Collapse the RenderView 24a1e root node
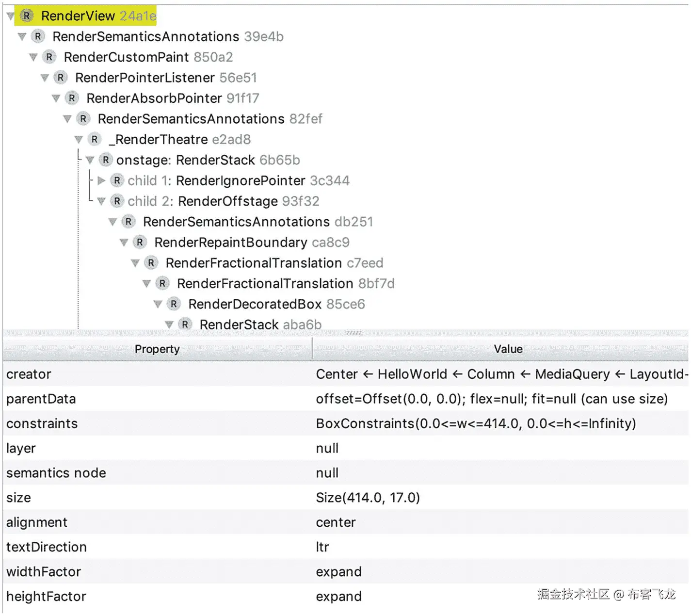This screenshot has height=616, width=691. click(x=11, y=16)
